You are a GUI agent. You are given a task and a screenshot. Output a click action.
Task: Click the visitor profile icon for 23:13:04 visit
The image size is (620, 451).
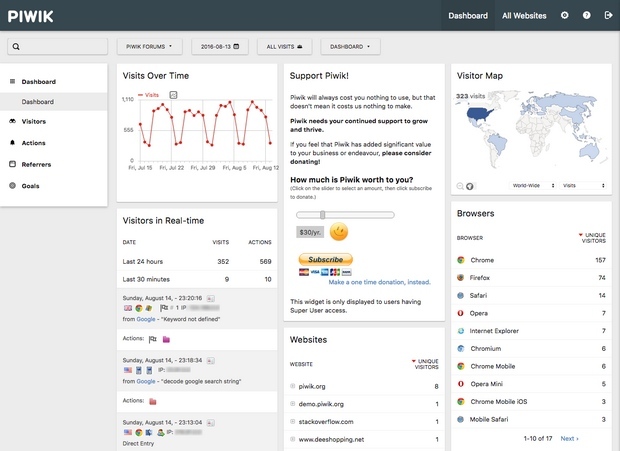coord(211,423)
